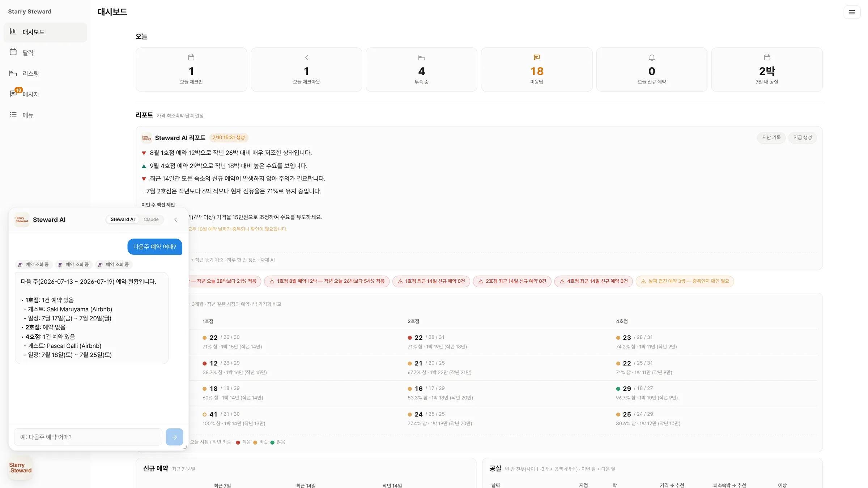Open the 오늘 체크아웃 card
This screenshot has width=868, height=488.
306,70
